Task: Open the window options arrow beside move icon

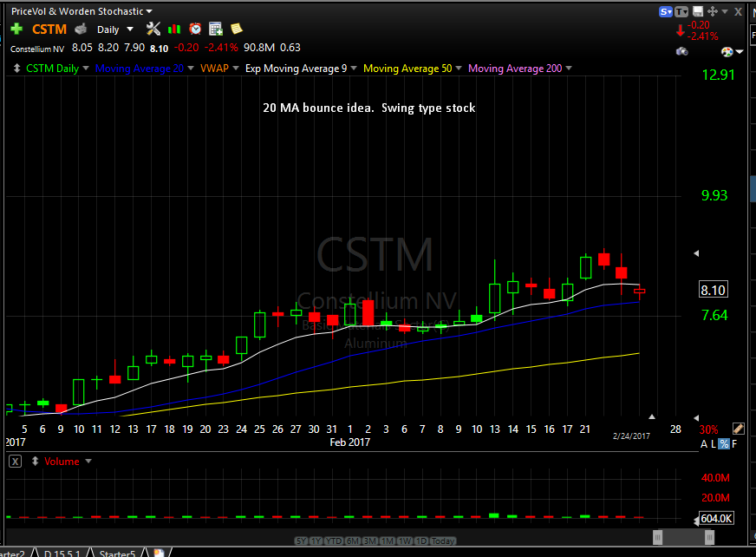Action: coord(725,11)
